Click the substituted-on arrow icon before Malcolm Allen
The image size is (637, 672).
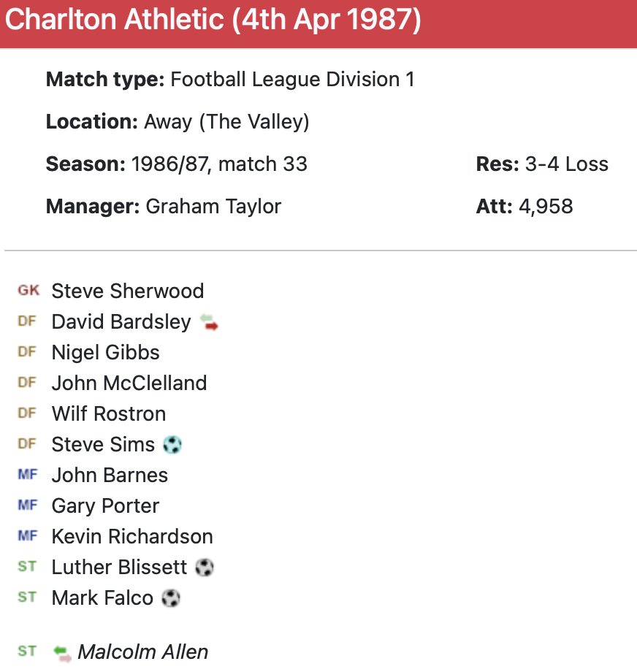tap(63, 652)
